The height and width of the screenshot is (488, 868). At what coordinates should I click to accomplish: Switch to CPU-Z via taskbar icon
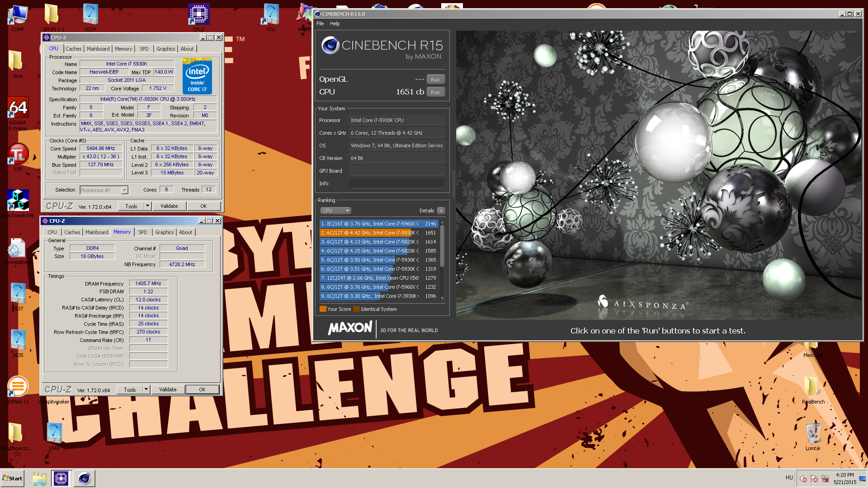tap(61, 479)
